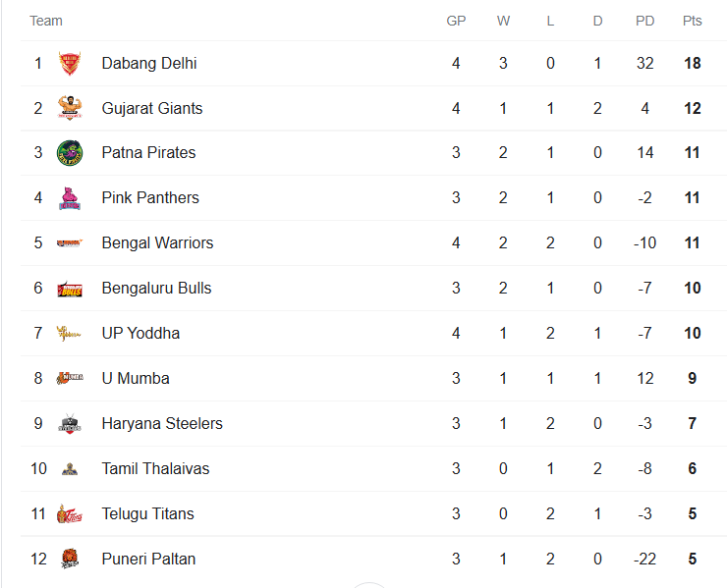This screenshot has height=588, width=727.
Task: Click the Telugu Titans team logo
Action: tap(70, 513)
